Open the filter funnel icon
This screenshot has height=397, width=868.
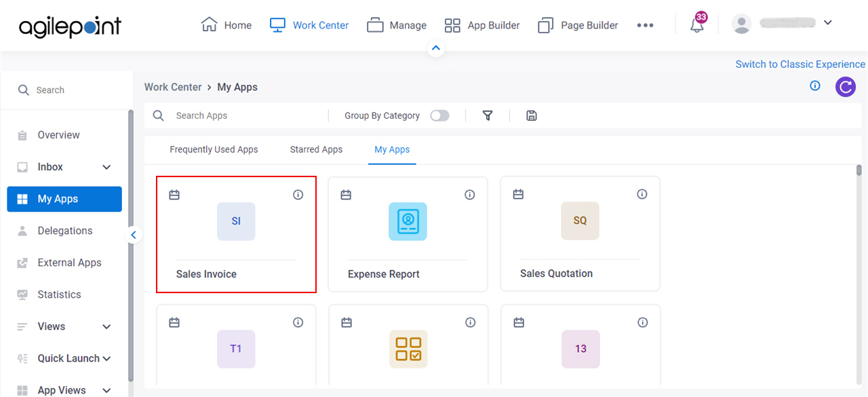(488, 115)
